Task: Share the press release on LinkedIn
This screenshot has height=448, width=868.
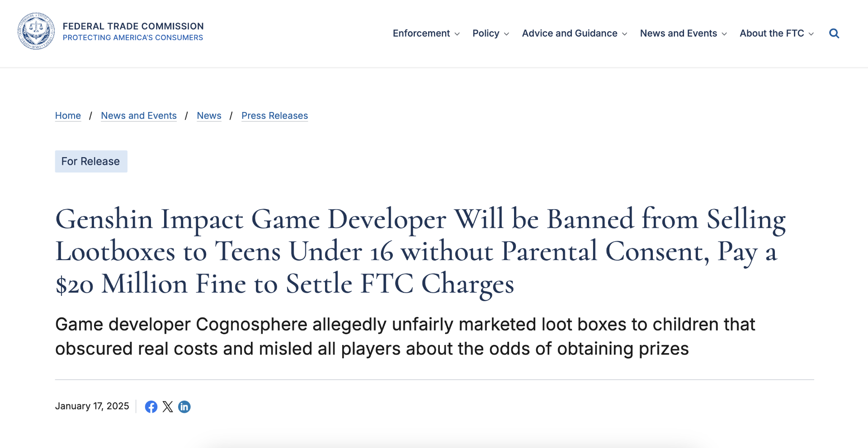Action: click(184, 407)
